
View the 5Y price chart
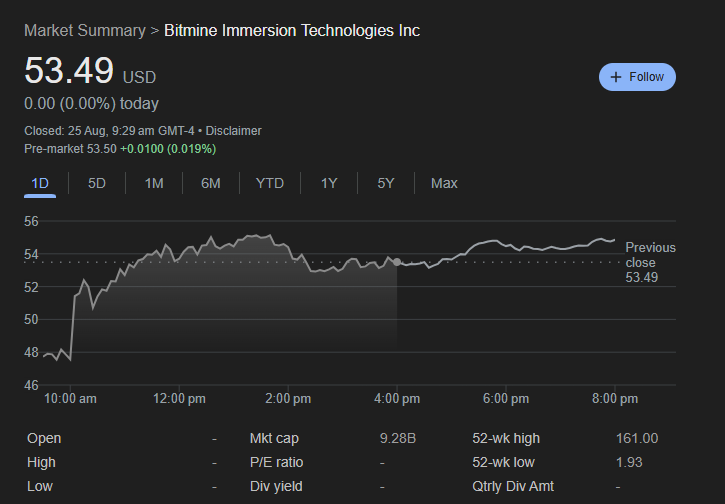pos(386,183)
